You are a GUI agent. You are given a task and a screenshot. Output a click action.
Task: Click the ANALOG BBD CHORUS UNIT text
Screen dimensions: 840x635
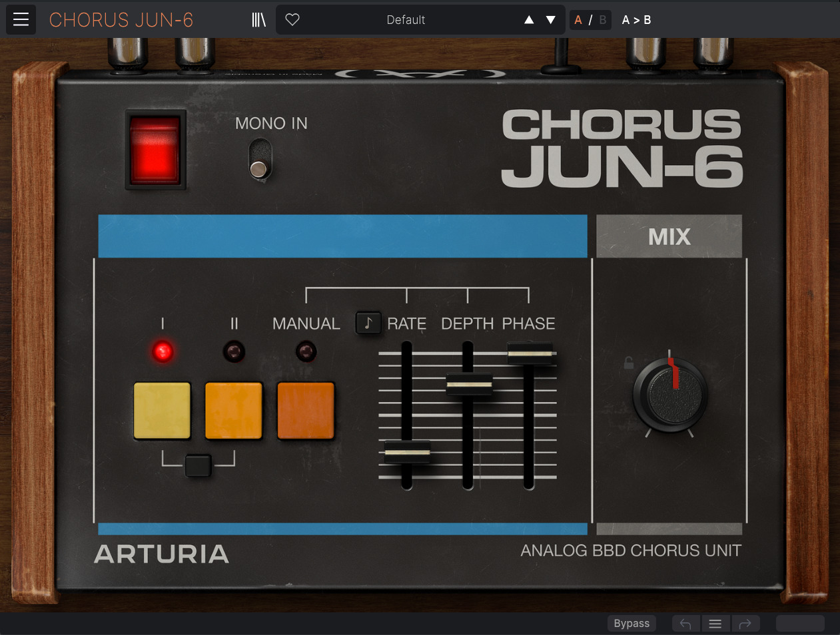pos(631,550)
